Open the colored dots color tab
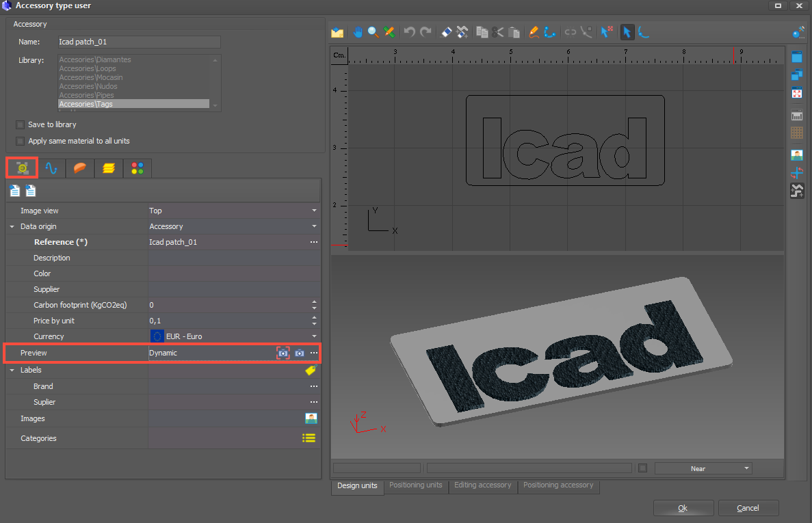812x523 pixels. (x=137, y=168)
